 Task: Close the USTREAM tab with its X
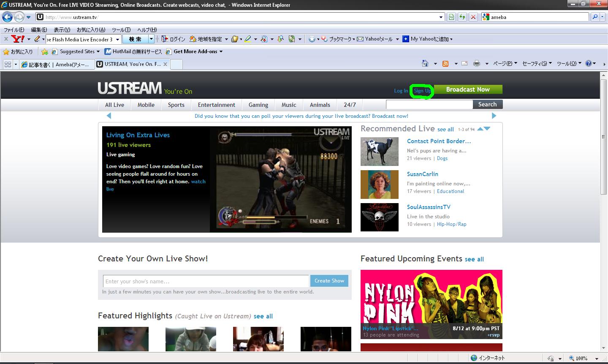pos(165,64)
